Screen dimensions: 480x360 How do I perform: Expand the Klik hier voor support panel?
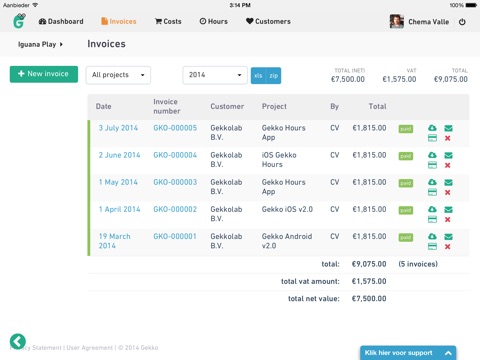(x=408, y=353)
